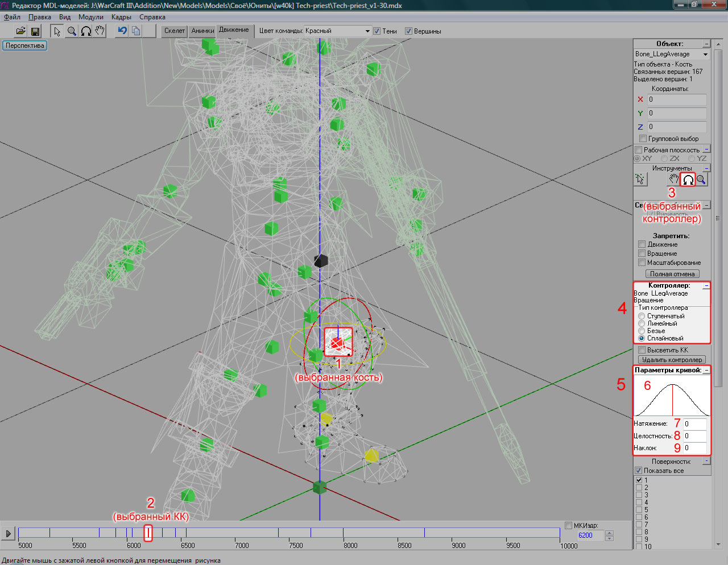Screen dimensions: 728x565
Task: Switch to the Движение tab
Action: coord(234,30)
